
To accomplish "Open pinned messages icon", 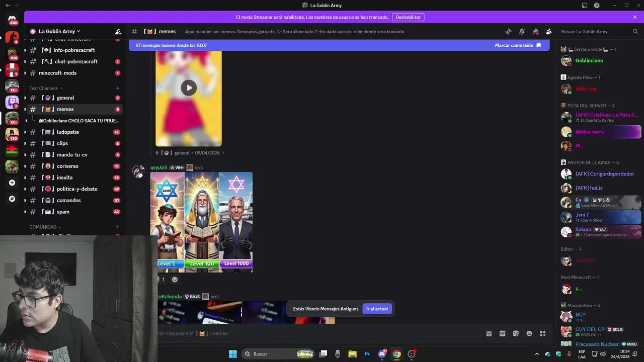I will click(x=535, y=31).
